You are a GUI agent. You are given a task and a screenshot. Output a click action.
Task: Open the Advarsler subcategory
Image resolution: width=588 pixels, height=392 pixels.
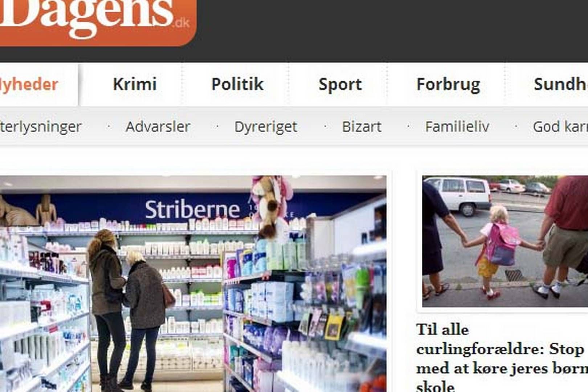click(158, 127)
